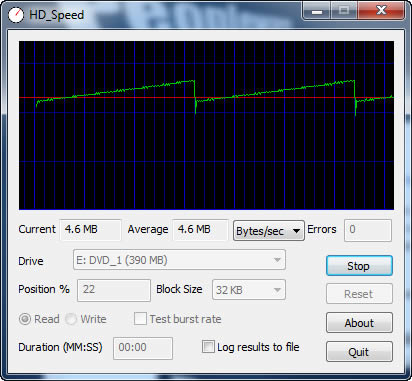Click the Average speed field 4.6 MB
The width and height of the screenshot is (412, 381).
click(x=200, y=230)
